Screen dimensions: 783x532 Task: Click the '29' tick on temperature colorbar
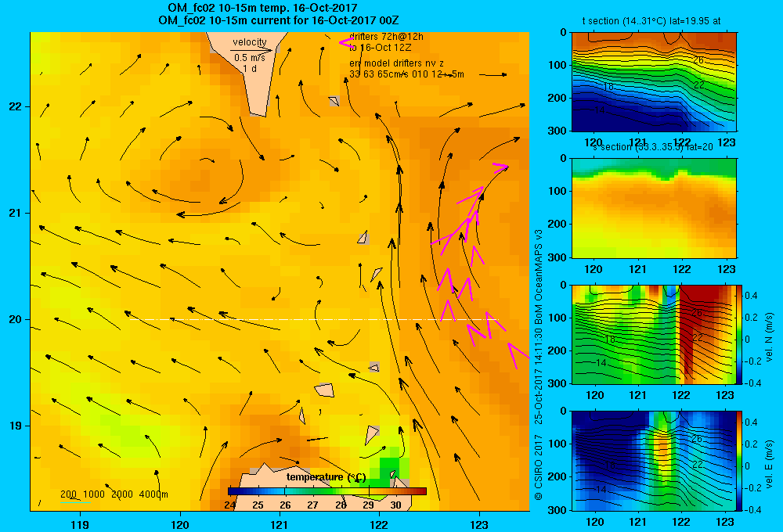click(x=369, y=505)
